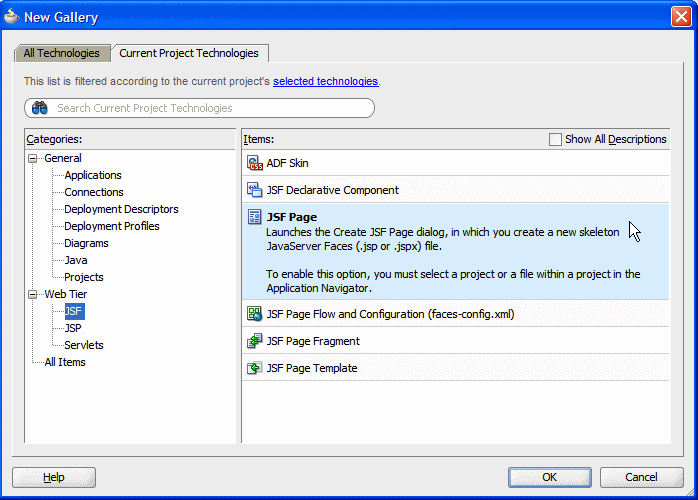Select the Applications category

[x=93, y=175]
